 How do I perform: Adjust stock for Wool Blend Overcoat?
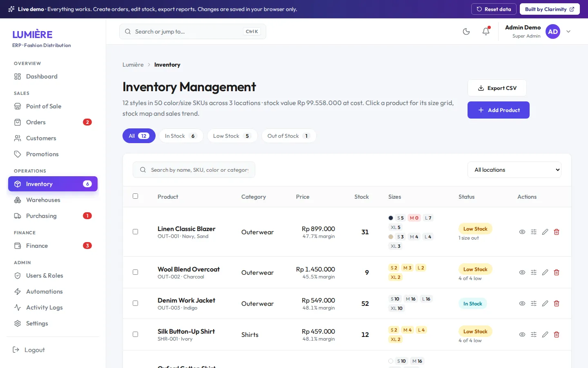point(534,272)
